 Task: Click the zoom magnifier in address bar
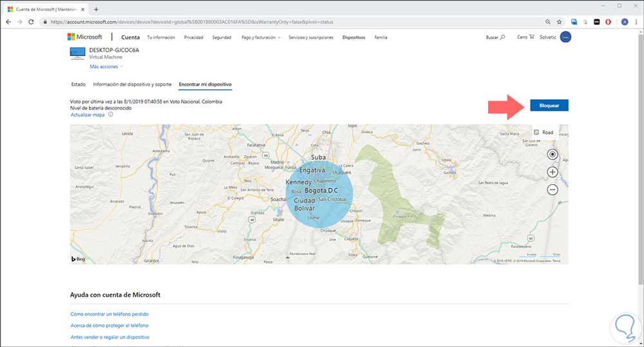(548, 22)
